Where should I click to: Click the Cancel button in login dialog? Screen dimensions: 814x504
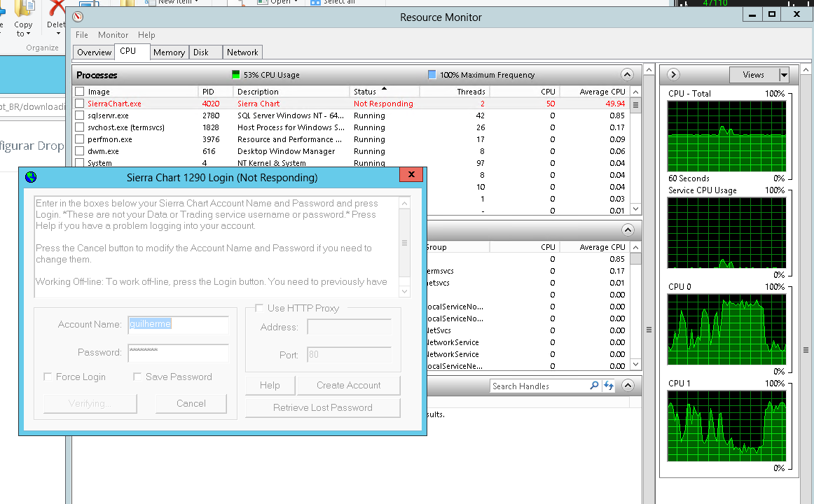click(x=191, y=403)
